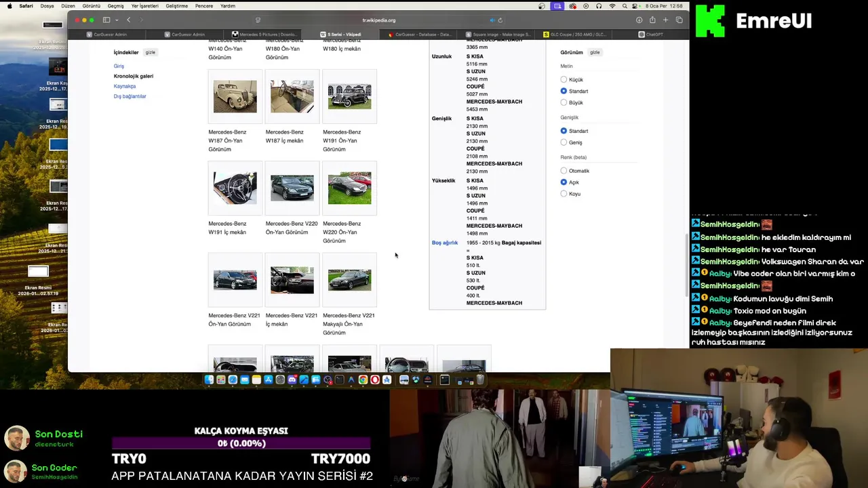Open the Yer İşaretleri menu

pyautogui.click(x=144, y=6)
